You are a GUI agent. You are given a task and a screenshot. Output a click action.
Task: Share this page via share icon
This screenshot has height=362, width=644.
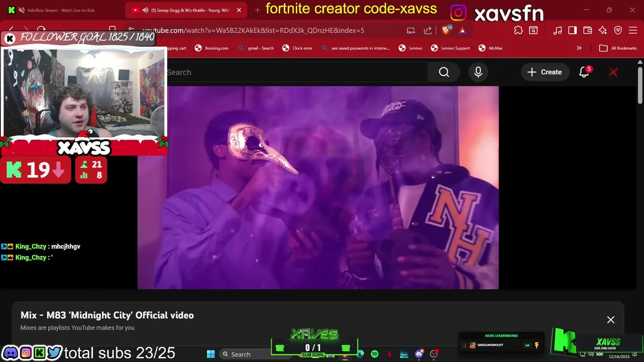pos(428,30)
